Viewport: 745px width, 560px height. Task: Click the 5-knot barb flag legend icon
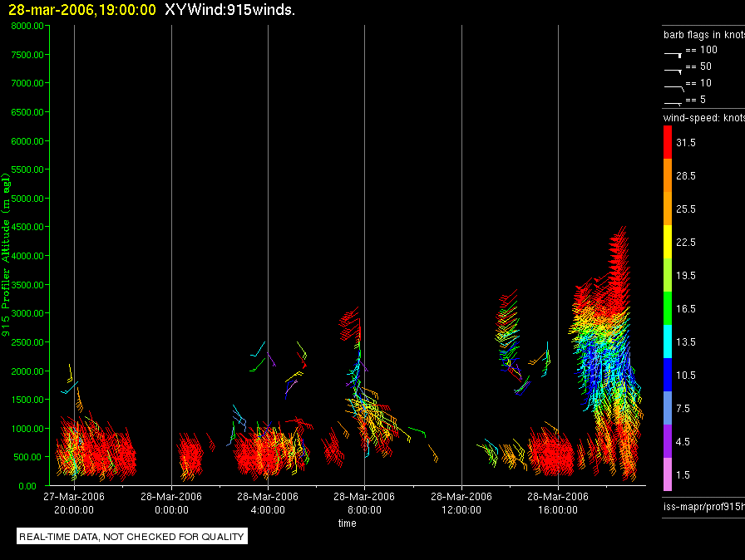click(673, 103)
